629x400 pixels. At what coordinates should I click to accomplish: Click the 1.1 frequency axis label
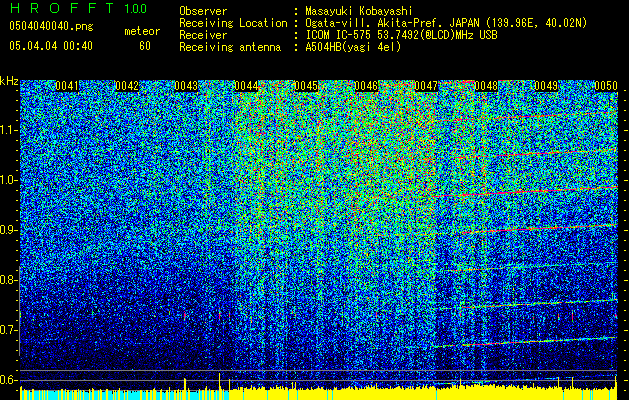9,130
